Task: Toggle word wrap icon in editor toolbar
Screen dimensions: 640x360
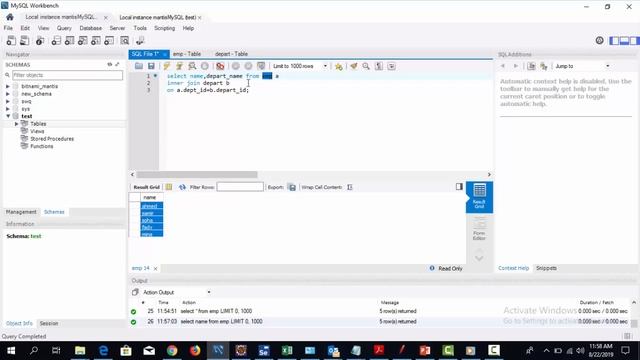Action: click(x=391, y=66)
